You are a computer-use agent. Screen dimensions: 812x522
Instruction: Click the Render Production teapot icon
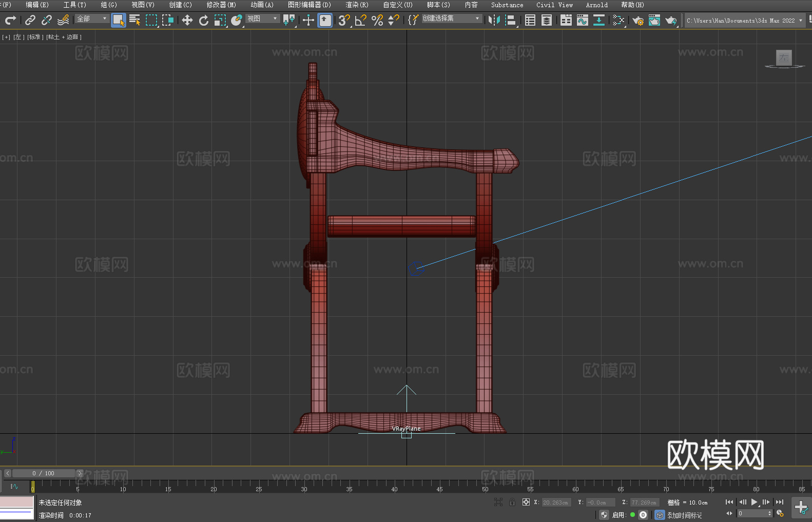coord(671,20)
